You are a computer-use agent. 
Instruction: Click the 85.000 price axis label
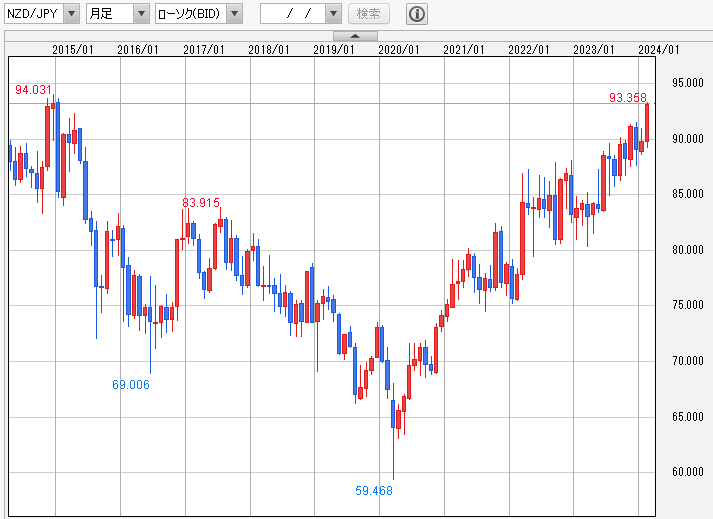pos(688,194)
